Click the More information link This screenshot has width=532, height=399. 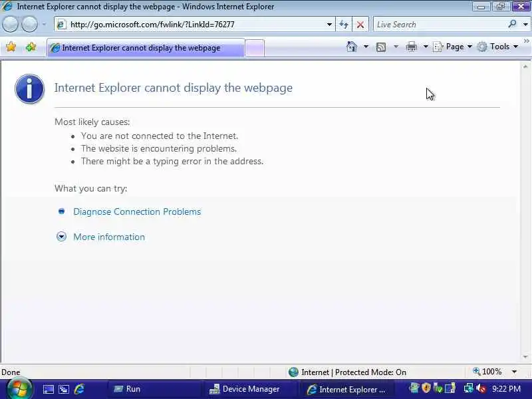pos(109,237)
